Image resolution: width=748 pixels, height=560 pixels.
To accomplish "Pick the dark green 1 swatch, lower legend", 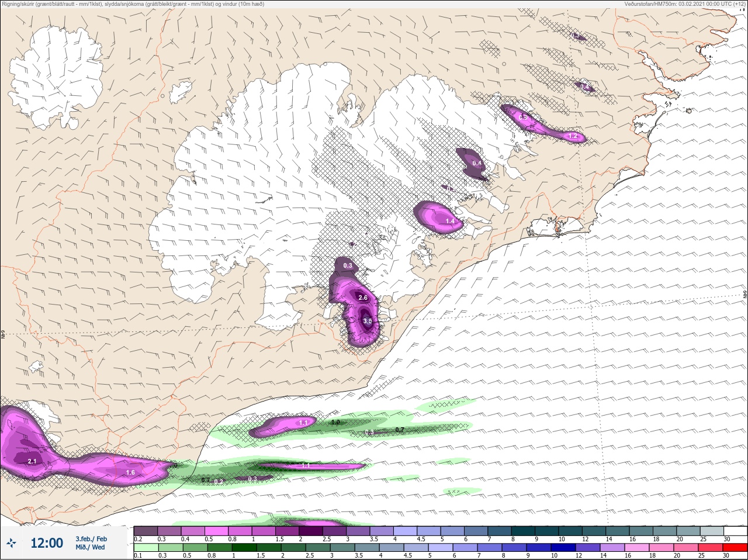I will pos(244,548).
